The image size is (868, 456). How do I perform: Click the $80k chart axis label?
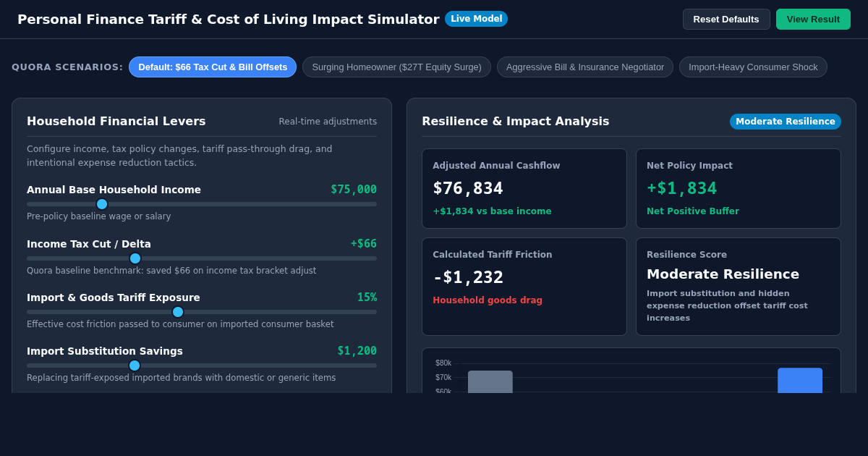[443, 363]
